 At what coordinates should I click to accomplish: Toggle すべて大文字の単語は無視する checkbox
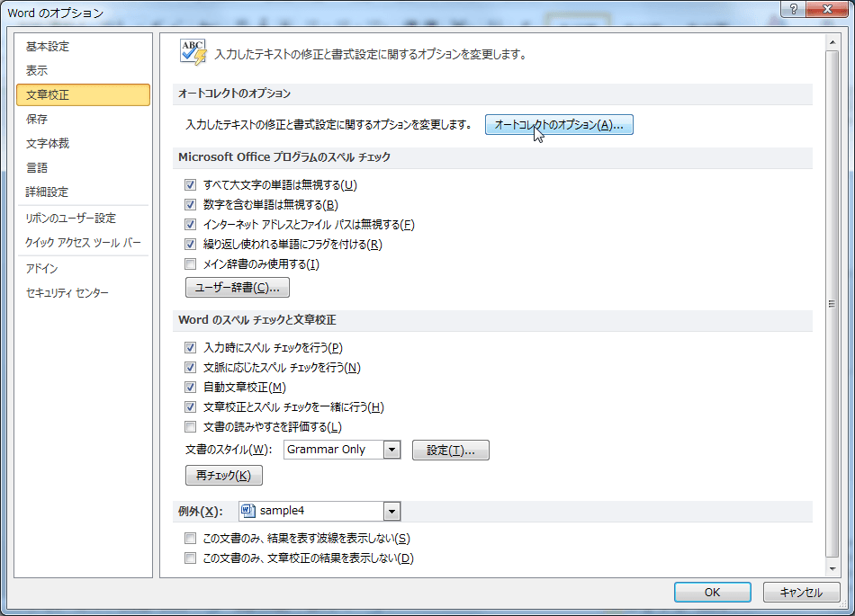[190, 185]
